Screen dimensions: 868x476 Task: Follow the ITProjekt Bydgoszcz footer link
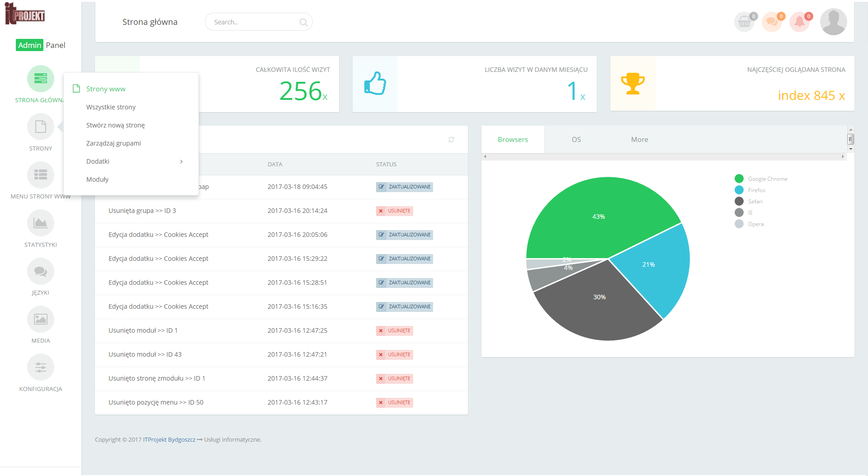(x=169, y=439)
